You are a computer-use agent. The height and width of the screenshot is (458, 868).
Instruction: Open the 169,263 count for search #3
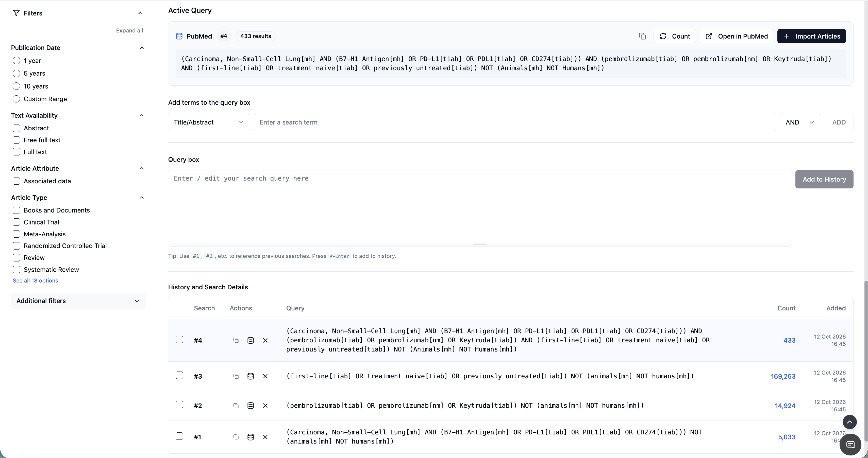tap(783, 376)
